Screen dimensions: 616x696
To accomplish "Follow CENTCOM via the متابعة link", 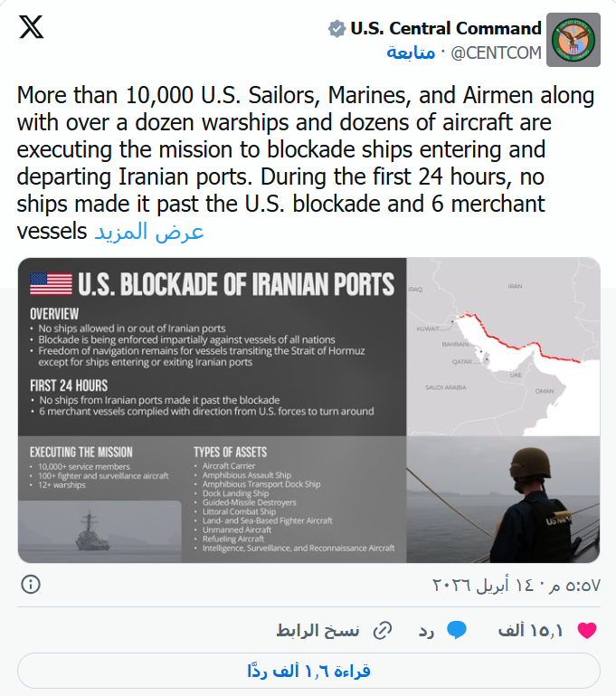I will click(411, 52).
